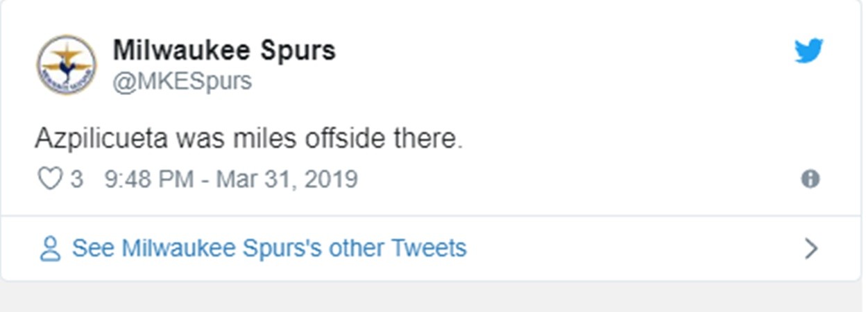Viewport: 868px width, 312px height.
Task: Click the right chevron arrow in footer
Action: click(810, 248)
